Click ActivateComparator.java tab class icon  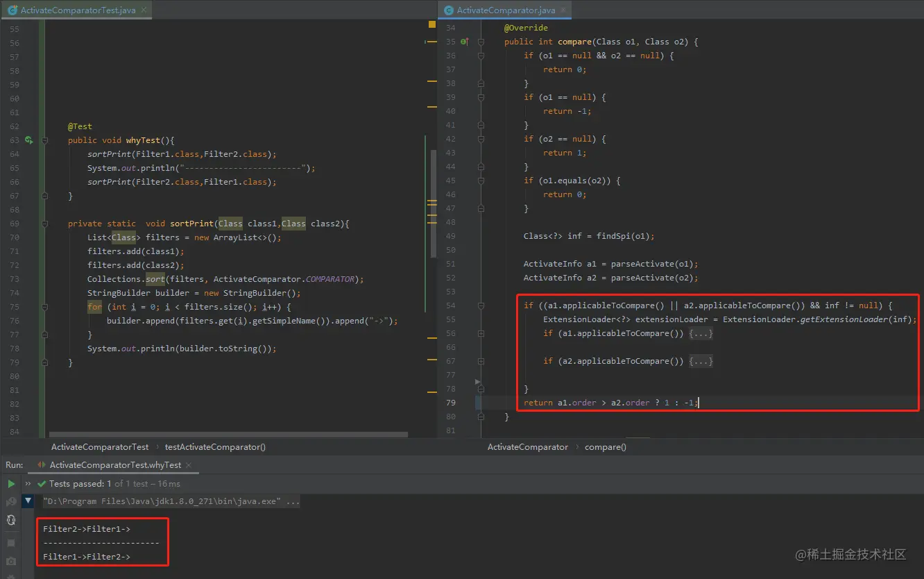pyautogui.click(x=448, y=10)
